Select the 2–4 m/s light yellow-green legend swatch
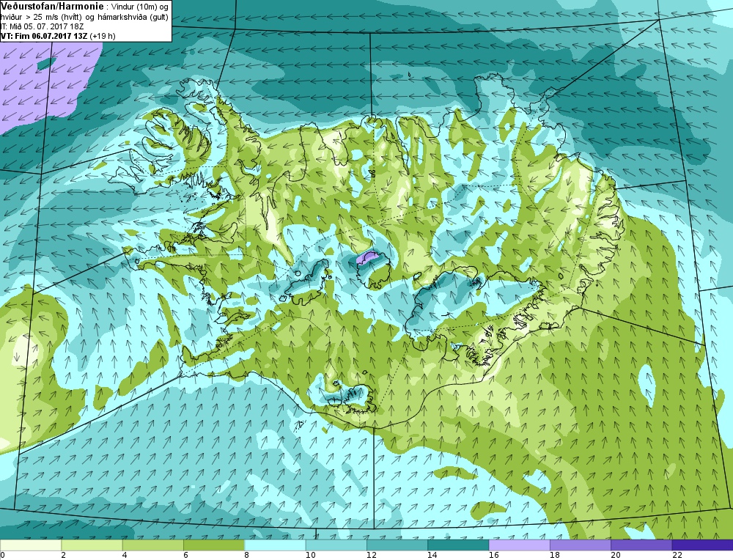The image size is (733, 560). pos(92,545)
